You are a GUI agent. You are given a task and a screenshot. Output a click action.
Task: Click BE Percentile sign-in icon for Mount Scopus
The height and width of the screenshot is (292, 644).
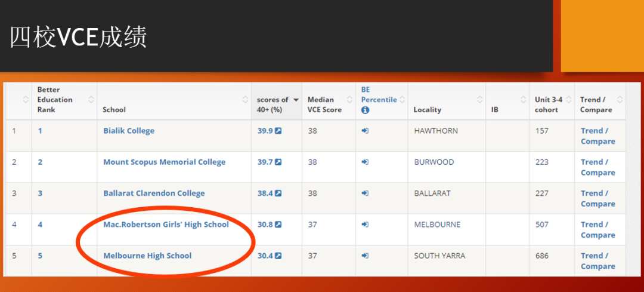click(365, 162)
